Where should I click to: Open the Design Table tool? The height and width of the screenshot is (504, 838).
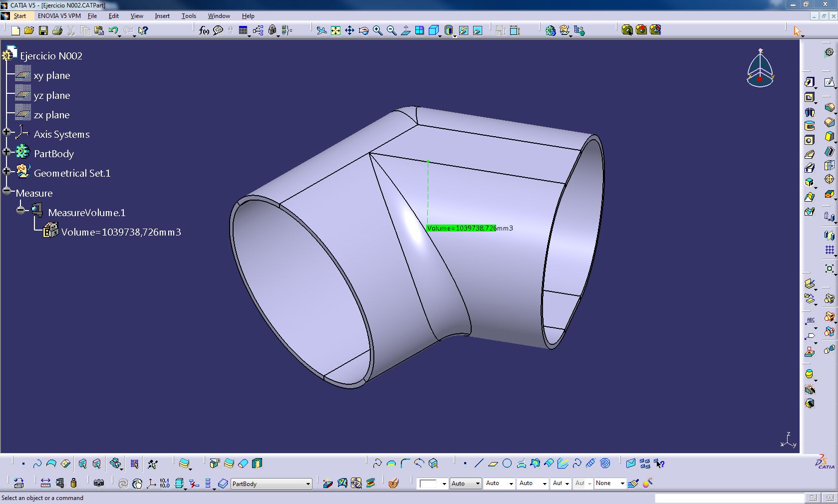pos(243,30)
